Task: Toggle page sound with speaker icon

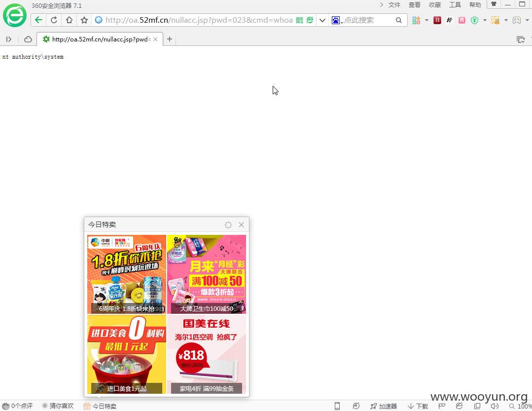Action: (495, 406)
